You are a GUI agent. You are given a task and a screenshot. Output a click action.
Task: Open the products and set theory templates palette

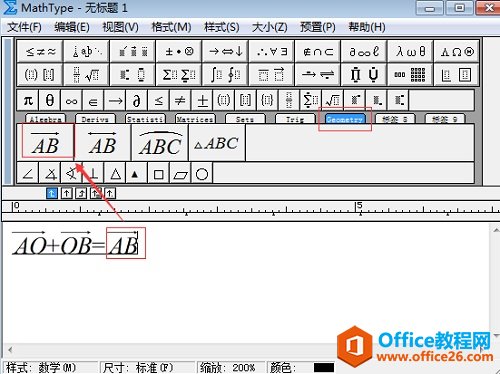tap(364, 74)
